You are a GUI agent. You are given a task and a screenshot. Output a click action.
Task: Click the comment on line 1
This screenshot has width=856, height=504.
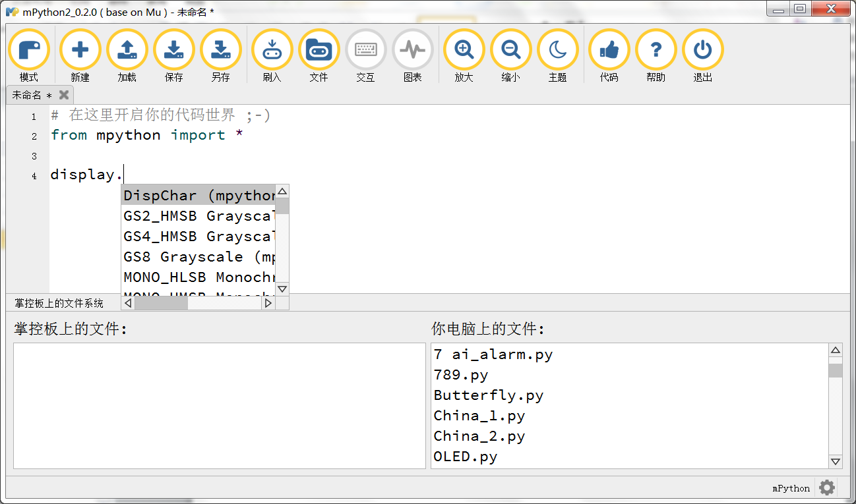[x=161, y=115]
